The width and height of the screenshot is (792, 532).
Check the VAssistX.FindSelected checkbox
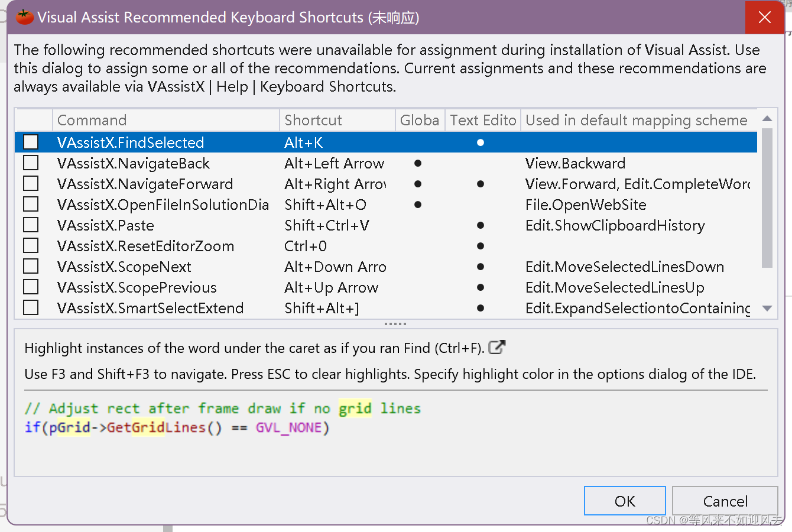[x=31, y=142]
